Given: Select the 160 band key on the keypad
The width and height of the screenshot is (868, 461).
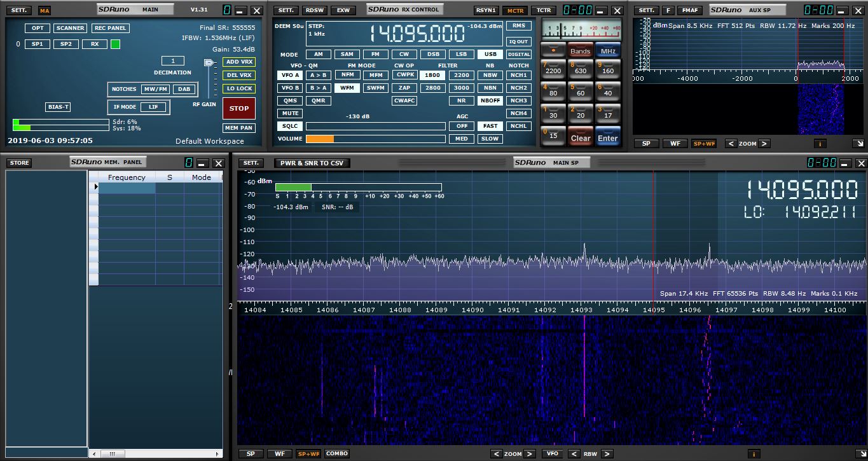Looking at the screenshot, I should (607, 68).
